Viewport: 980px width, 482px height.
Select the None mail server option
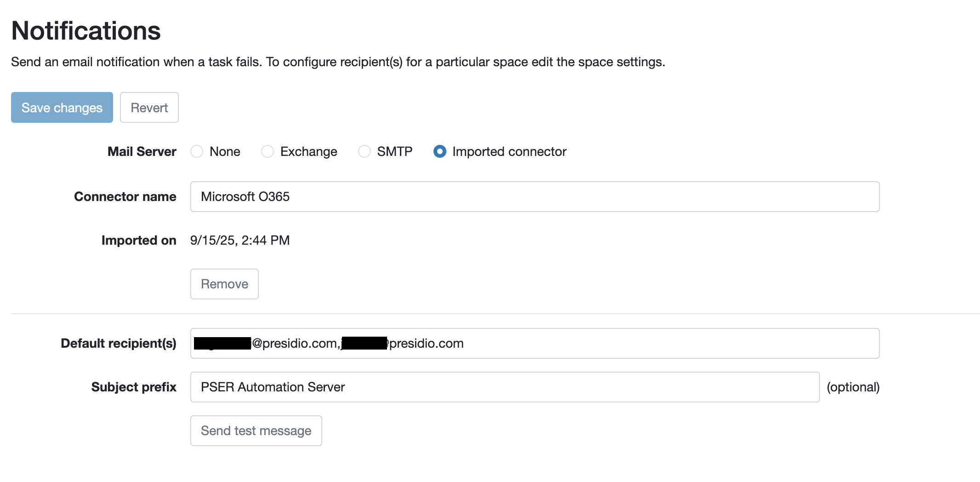click(x=197, y=152)
